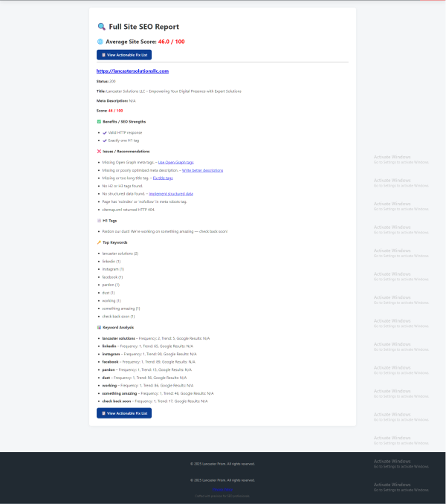Open the Privacy Policy link in footer
446x504 pixels.
tap(222, 489)
